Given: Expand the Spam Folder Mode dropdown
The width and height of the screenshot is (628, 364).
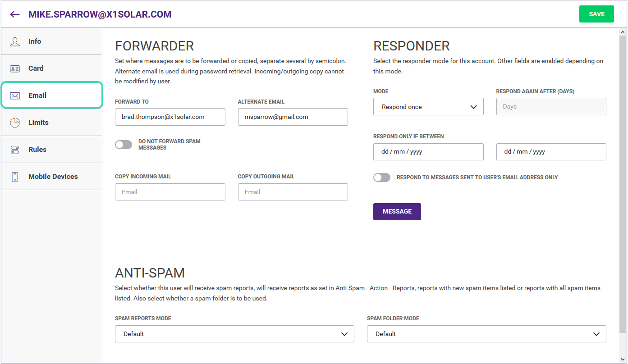Looking at the screenshot, I should 486,334.
